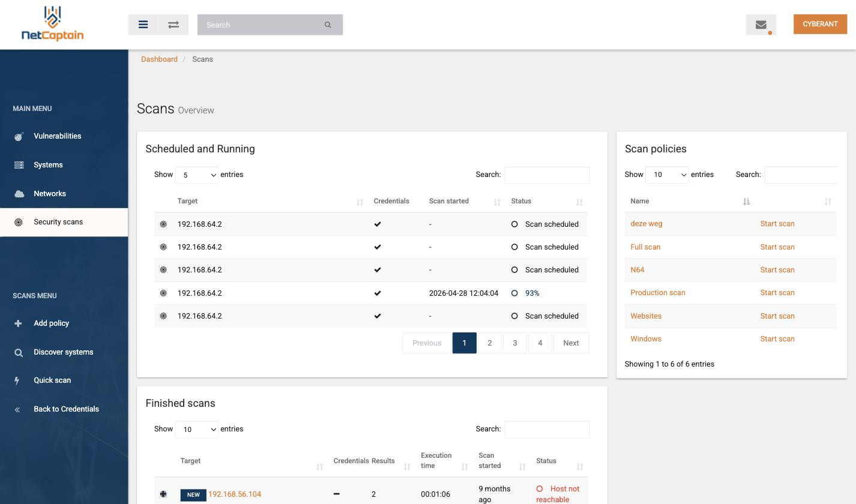The height and width of the screenshot is (504, 856).
Task: Start scan for Full scan policy
Action: click(x=777, y=247)
